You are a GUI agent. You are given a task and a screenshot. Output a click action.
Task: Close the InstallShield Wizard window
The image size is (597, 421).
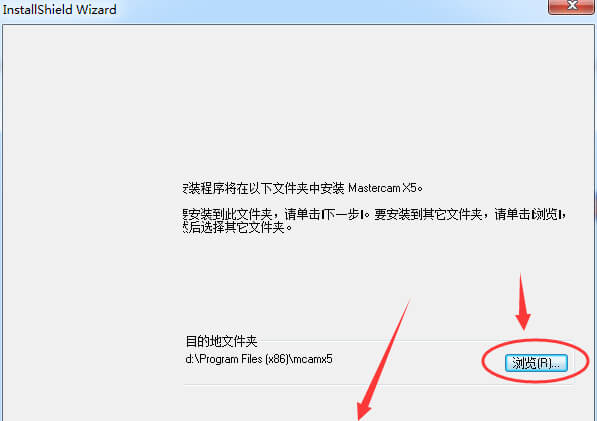(572, 6)
